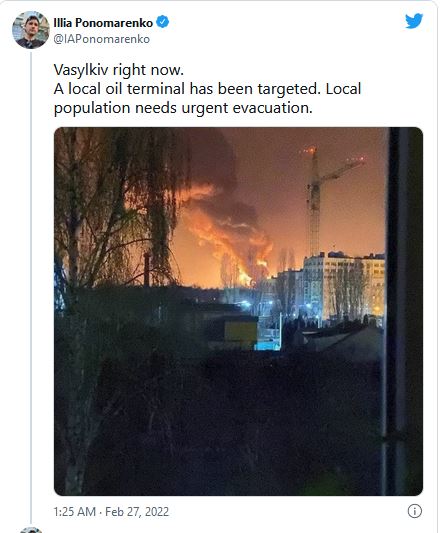Click the blue verified badge

click(162, 22)
